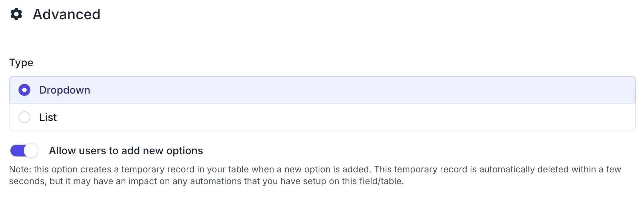The image size is (644, 199).
Task: Select the List radio button
Action: pos(24,117)
